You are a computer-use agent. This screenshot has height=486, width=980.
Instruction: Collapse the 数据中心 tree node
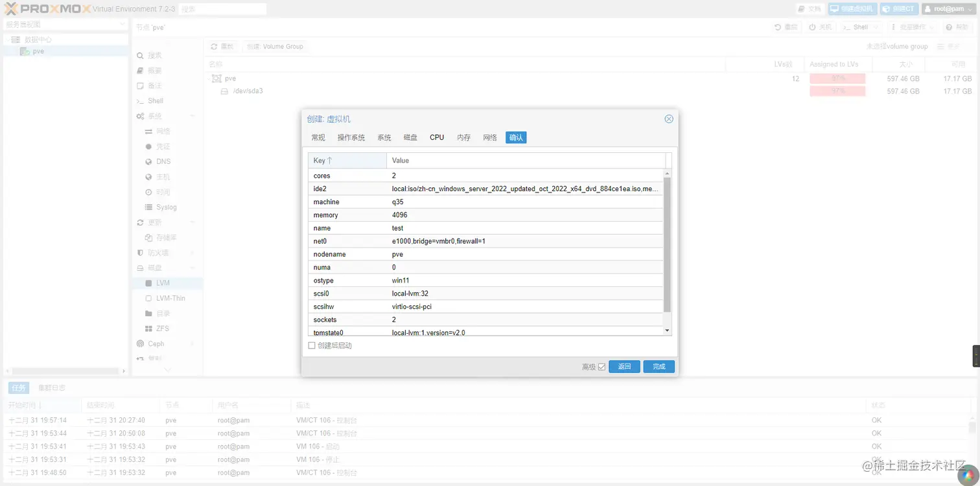pos(7,40)
